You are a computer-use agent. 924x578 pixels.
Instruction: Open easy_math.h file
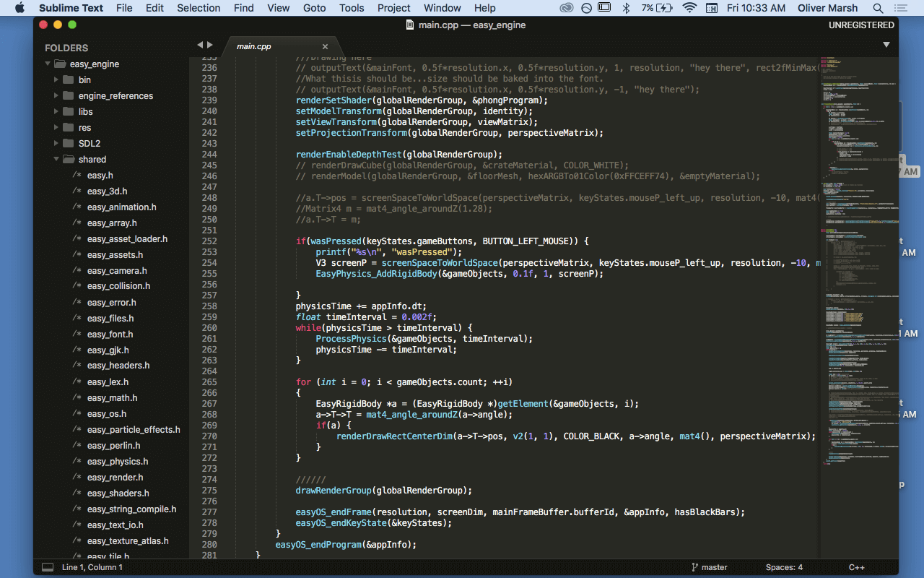(x=112, y=397)
